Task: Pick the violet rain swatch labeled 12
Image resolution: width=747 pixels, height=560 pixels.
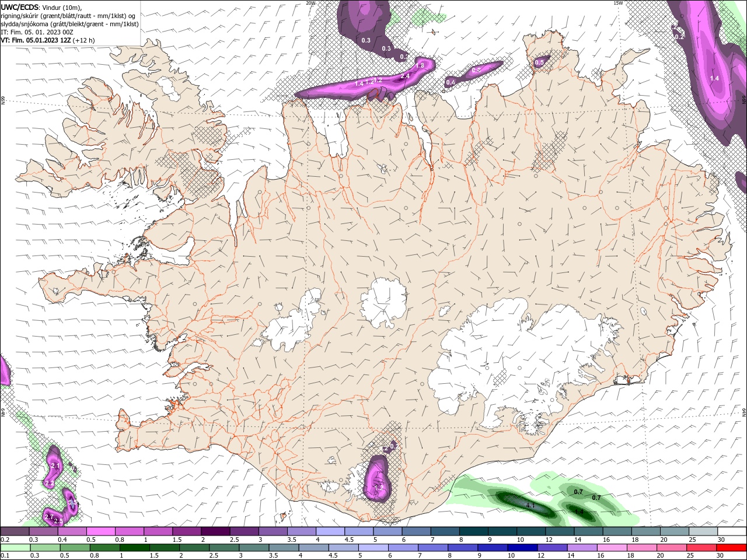Action: coord(551,547)
